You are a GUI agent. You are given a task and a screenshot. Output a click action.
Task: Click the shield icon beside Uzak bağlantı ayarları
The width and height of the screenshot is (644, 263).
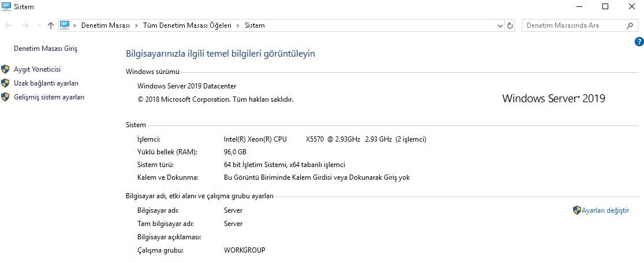(5, 83)
